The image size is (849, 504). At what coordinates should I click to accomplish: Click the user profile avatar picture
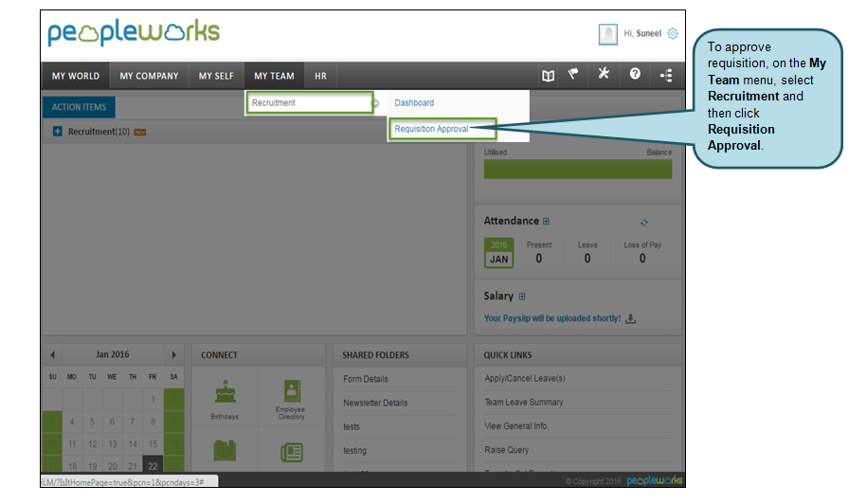[608, 34]
